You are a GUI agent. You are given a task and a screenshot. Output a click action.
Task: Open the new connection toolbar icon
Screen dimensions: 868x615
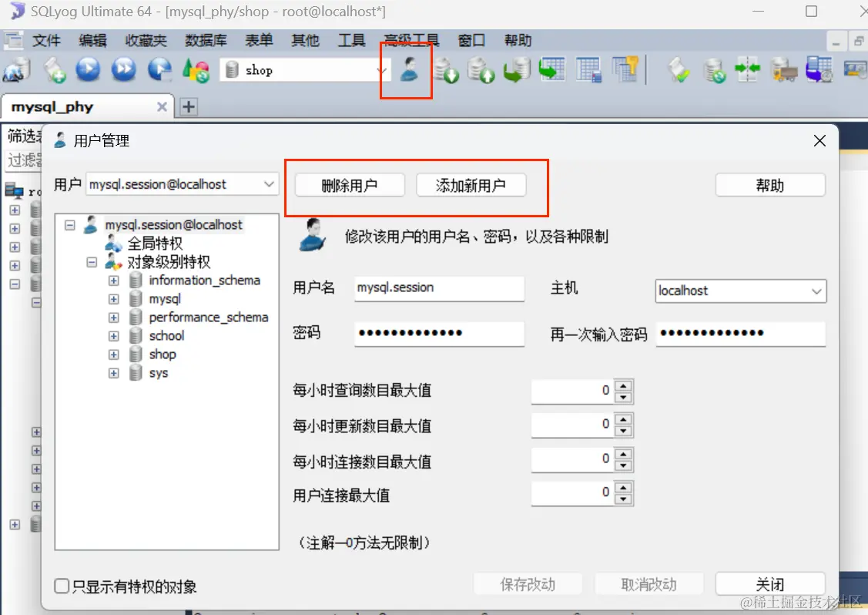click(17, 70)
